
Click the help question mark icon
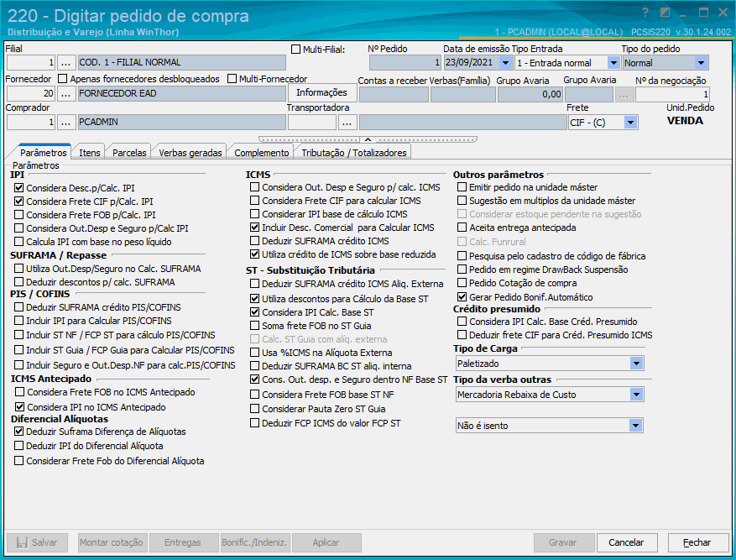click(x=645, y=13)
